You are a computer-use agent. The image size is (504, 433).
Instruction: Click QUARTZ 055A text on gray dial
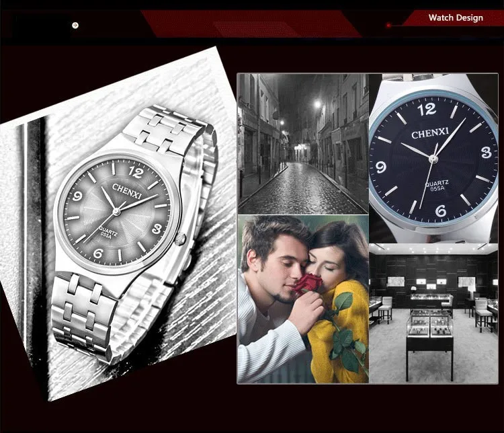(108, 233)
